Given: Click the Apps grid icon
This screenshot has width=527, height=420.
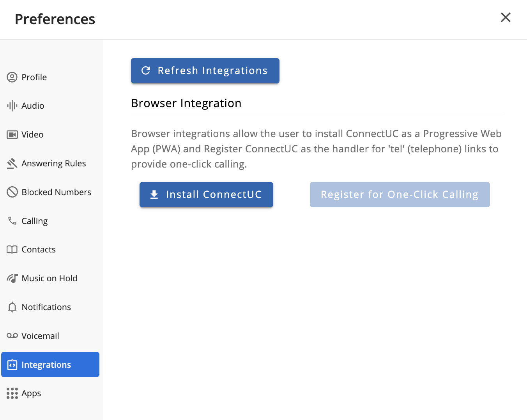Looking at the screenshot, I should pyautogui.click(x=12, y=393).
